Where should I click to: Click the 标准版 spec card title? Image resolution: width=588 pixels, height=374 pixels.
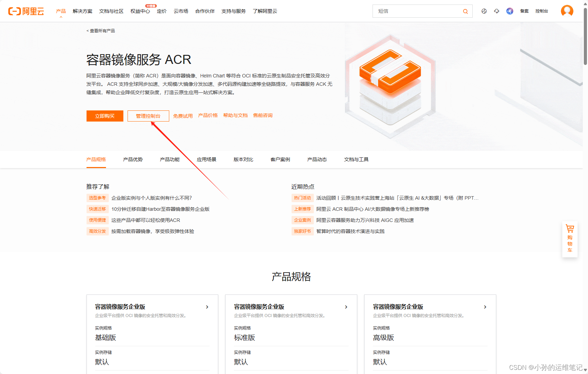point(259,307)
